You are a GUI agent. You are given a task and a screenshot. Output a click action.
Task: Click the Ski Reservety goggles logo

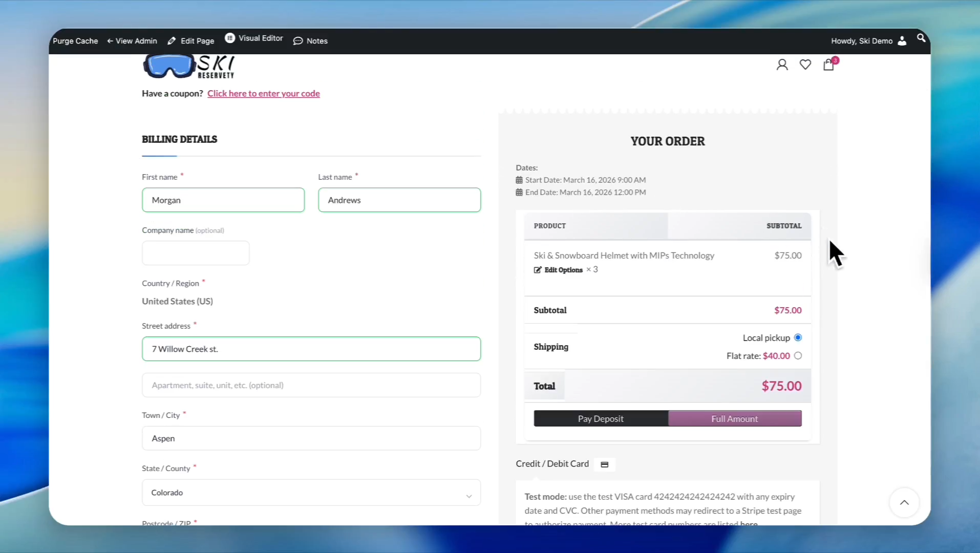tap(188, 67)
